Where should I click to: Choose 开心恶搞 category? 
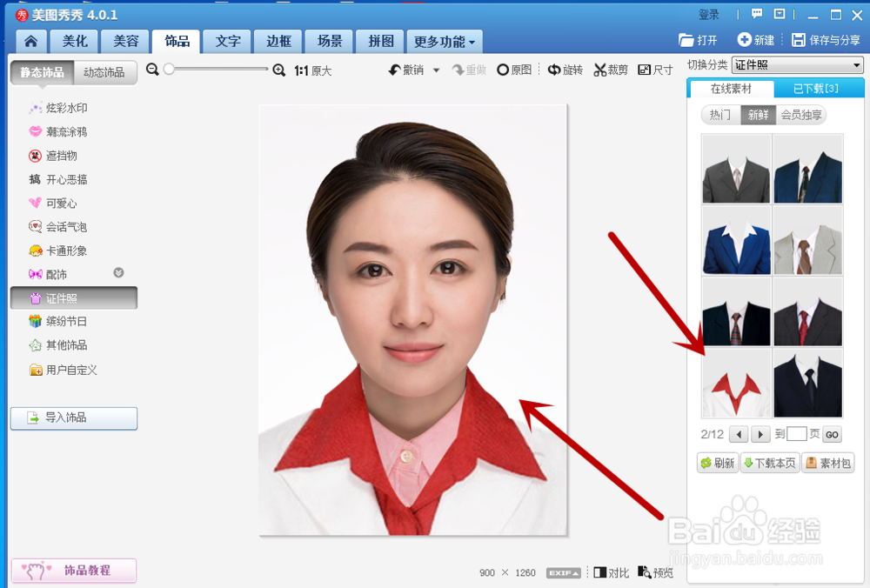pos(58,180)
